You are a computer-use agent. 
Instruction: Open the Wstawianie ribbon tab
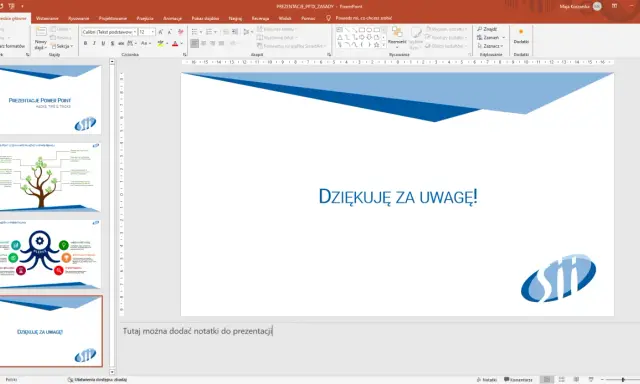point(47,18)
